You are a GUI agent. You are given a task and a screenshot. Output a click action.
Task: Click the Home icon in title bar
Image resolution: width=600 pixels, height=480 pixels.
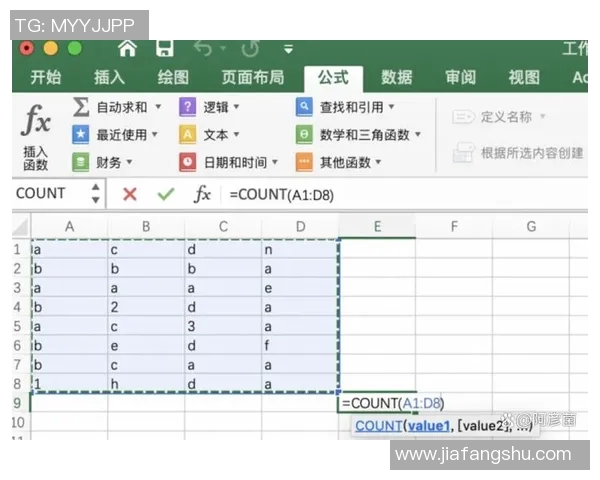pyautogui.click(x=127, y=49)
